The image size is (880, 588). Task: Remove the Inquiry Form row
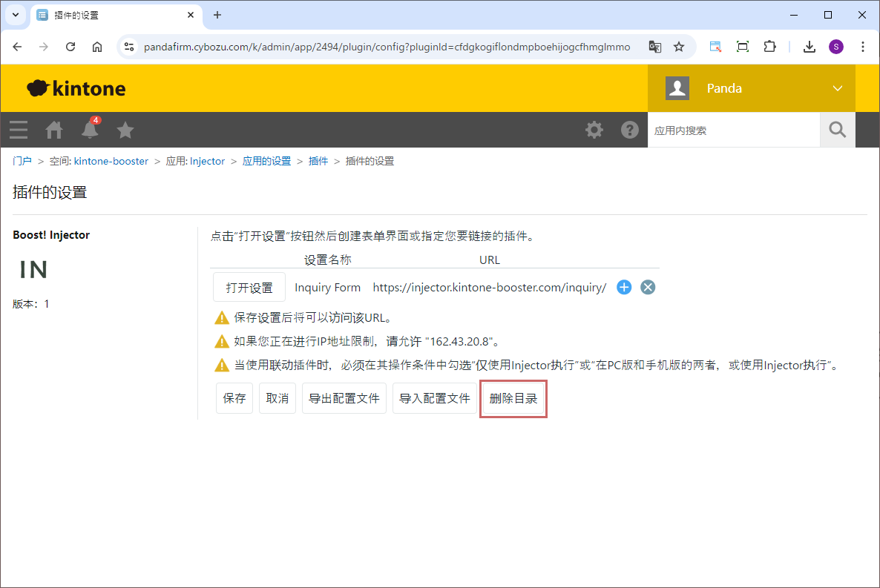pyautogui.click(x=648, y=288)
